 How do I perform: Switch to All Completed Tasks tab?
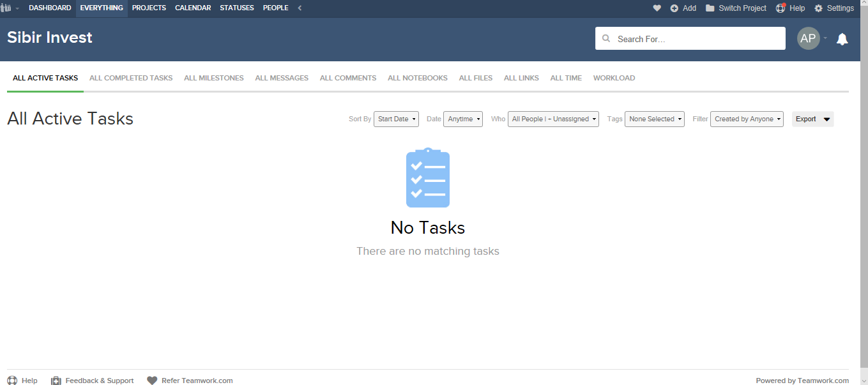pyautogui.click(x=131, y=78)
